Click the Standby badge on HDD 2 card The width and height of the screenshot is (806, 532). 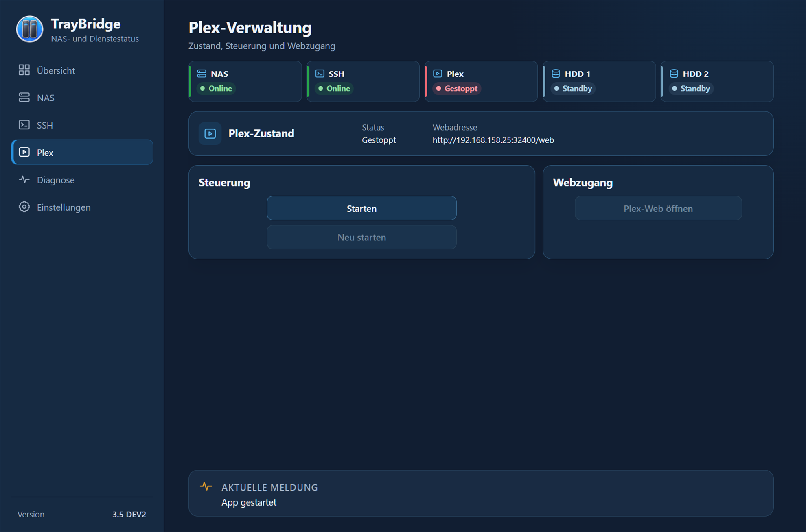(x=691, y=88)
